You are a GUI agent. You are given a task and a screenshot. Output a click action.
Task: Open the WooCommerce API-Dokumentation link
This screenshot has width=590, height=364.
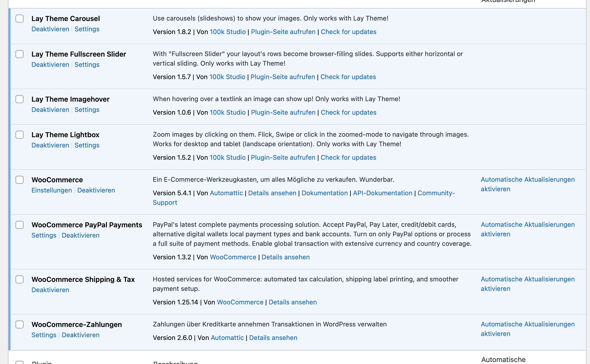(382, 193)
